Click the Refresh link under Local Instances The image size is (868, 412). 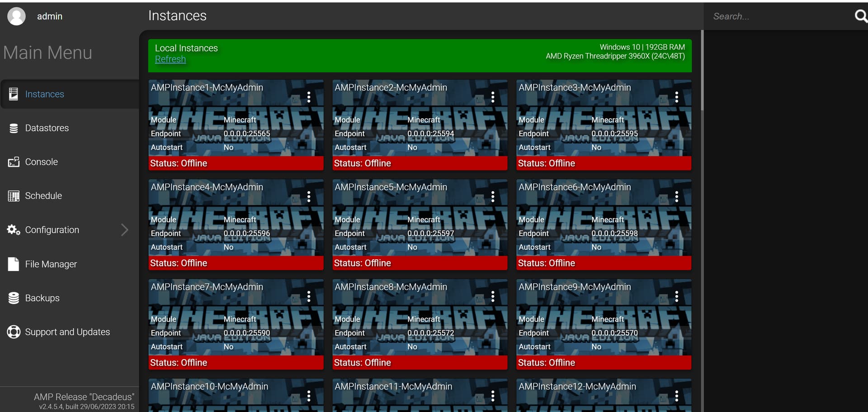click(x=170, y=59)
